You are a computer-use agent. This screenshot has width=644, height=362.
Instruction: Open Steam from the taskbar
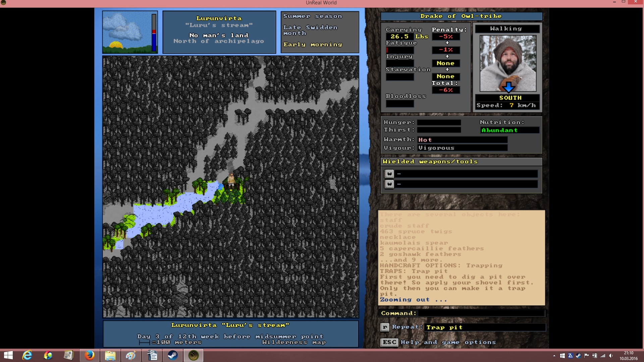pos(173,355)
